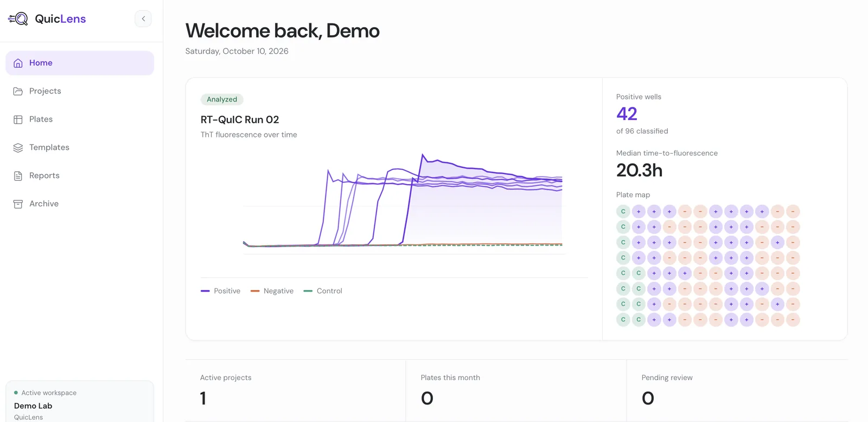Click the 'Median time-to-fluorescence' label

pyautogui.click(x=667, y=153)
